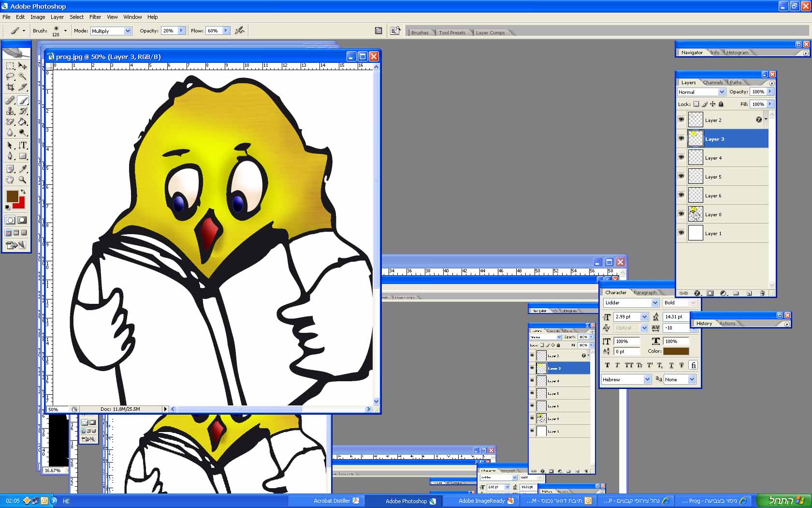The image size is (812, 508).
Task: Open the Image menu
Action: coord(38,17)
